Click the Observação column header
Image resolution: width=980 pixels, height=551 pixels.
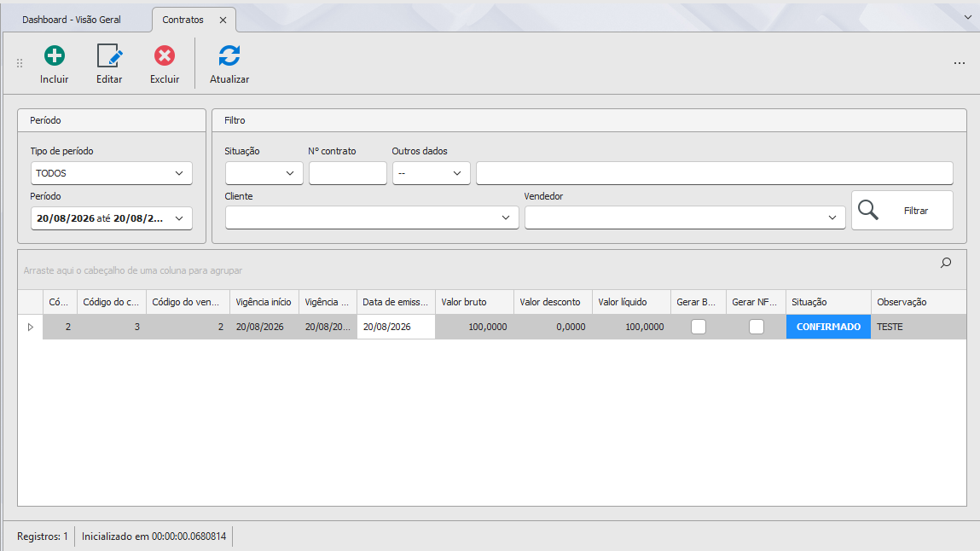pyautogui.click(x=919, y=302)
